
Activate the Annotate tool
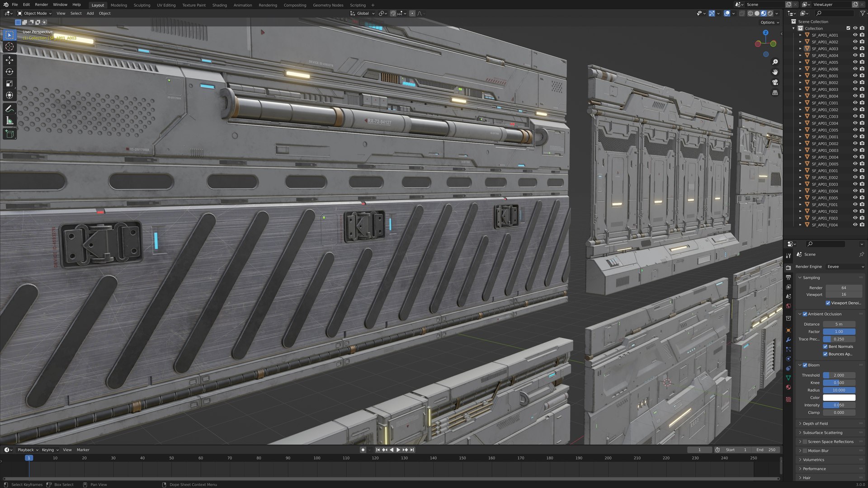click(x=9, y=109)
